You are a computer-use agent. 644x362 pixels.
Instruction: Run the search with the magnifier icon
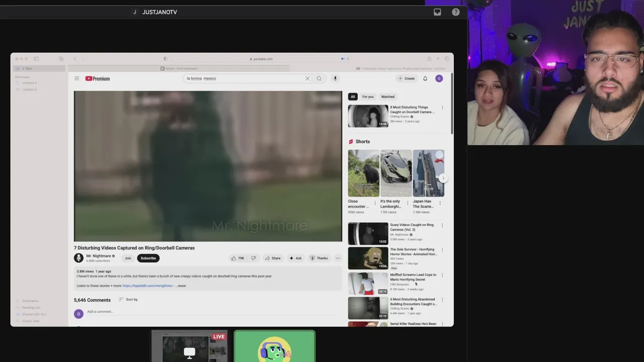319,78
